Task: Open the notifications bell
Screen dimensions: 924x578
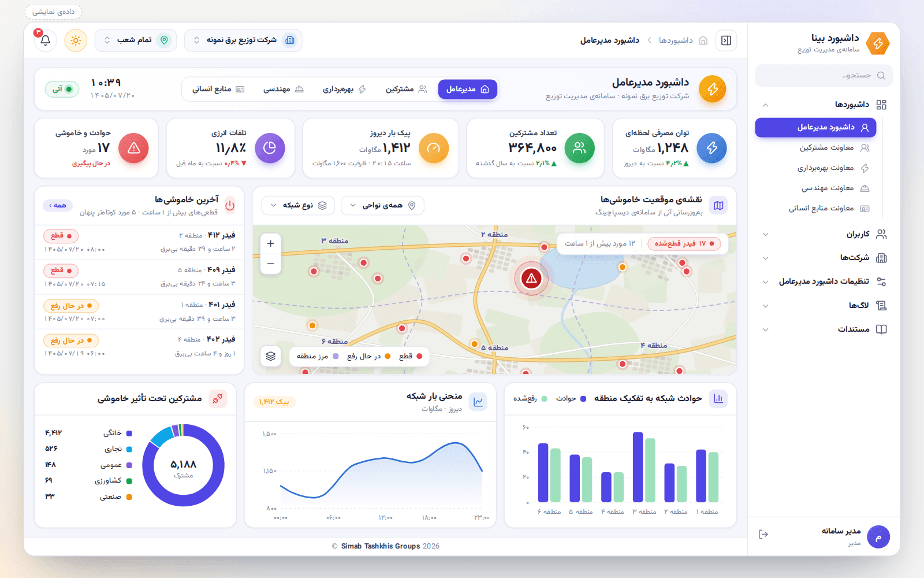Action: coord(46,40)
